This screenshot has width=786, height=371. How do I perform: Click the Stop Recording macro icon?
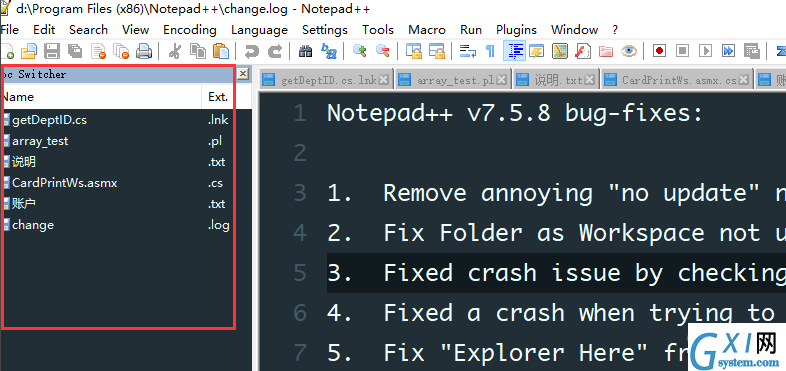coord(682,51)
